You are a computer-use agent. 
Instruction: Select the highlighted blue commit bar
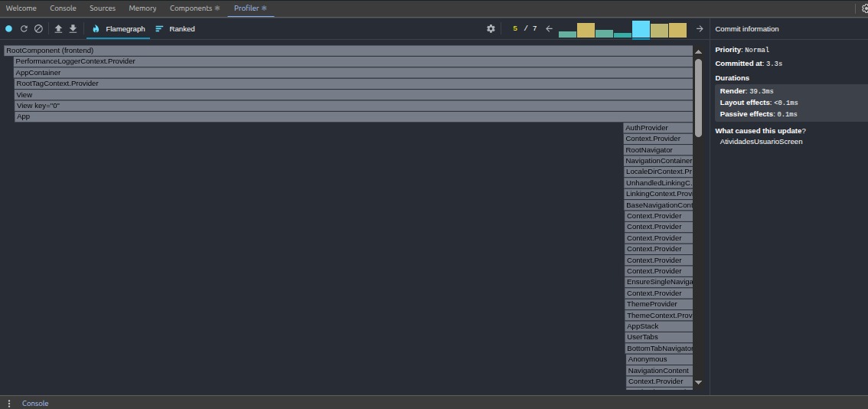(641, 29)
